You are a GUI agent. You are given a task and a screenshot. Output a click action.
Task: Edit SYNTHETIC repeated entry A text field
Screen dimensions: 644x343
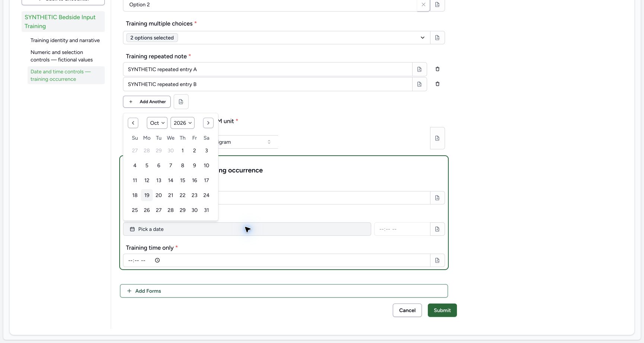click(268, 69)
